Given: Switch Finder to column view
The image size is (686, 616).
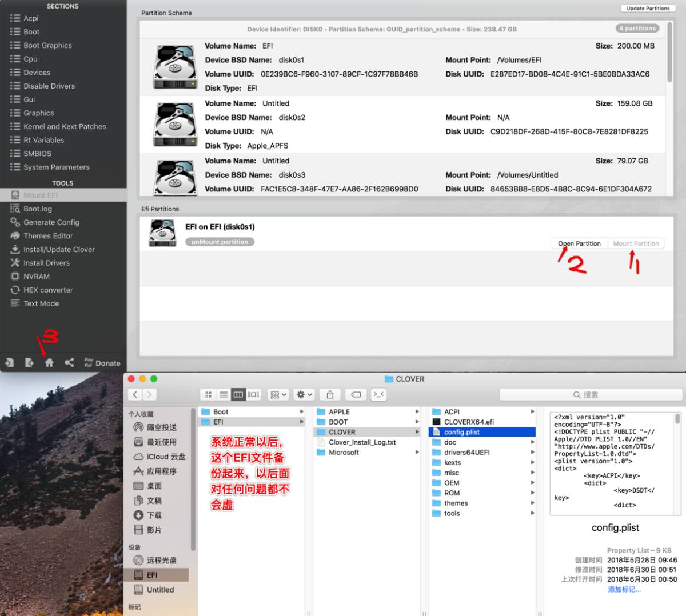Looking at the screenshot, I should (x=238, y=394).
